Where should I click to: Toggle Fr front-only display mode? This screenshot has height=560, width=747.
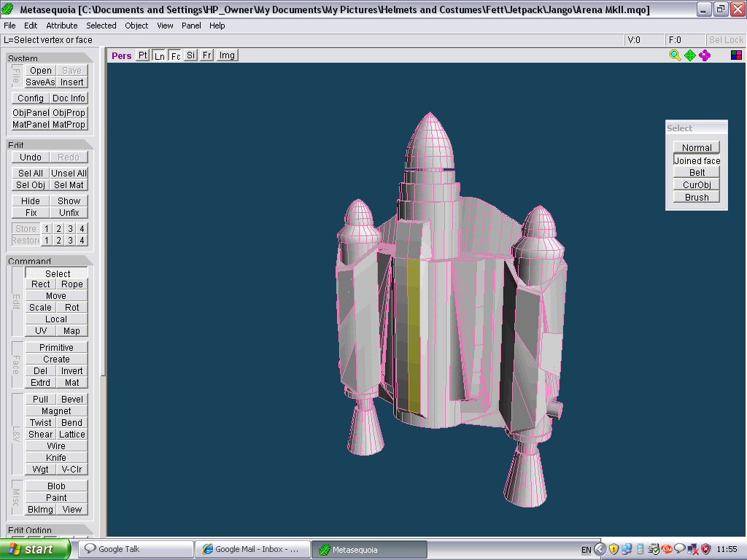click(206, 55)
